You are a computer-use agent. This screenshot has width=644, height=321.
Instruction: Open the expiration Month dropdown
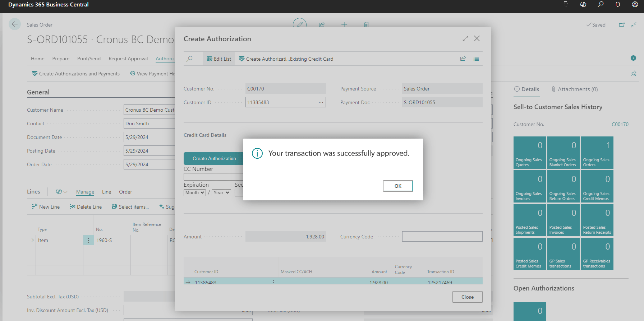point(195,193)
